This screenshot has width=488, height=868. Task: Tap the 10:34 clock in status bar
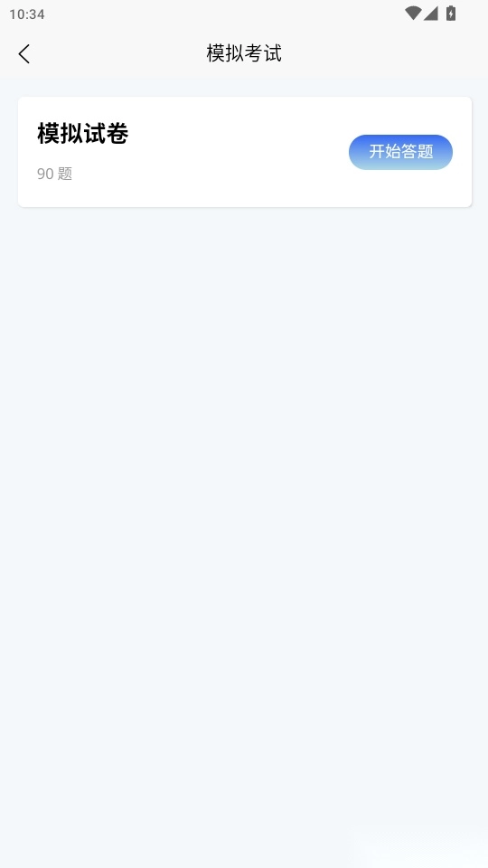point(27,14)
